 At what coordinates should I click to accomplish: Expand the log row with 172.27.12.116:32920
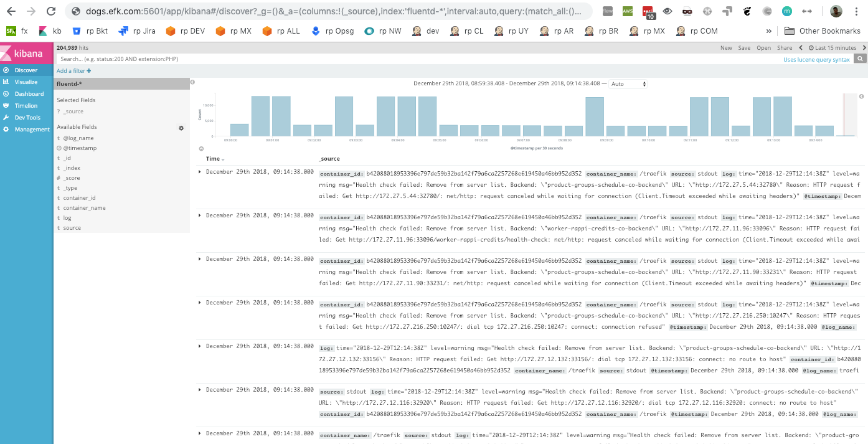tap(199, 390)
